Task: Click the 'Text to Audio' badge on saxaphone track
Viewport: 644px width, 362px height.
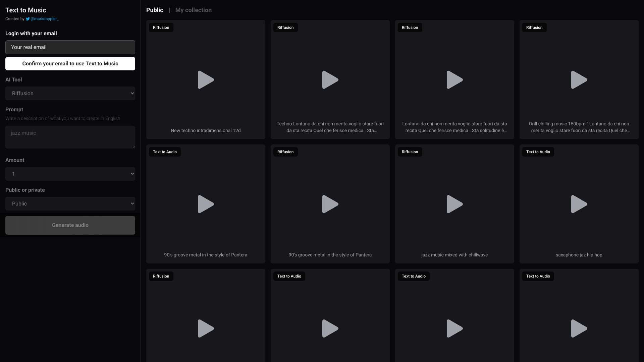Action: tap(538, 152)
